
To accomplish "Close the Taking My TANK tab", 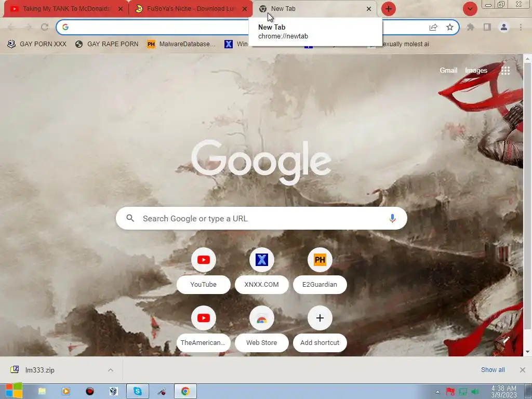I will [121, 9].
